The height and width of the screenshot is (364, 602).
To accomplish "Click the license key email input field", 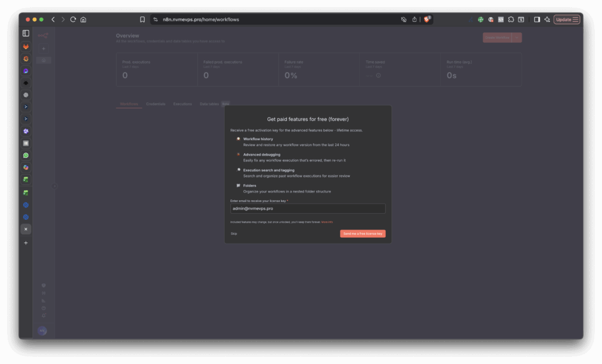I will pyautogui.click(x=307, y=208).
